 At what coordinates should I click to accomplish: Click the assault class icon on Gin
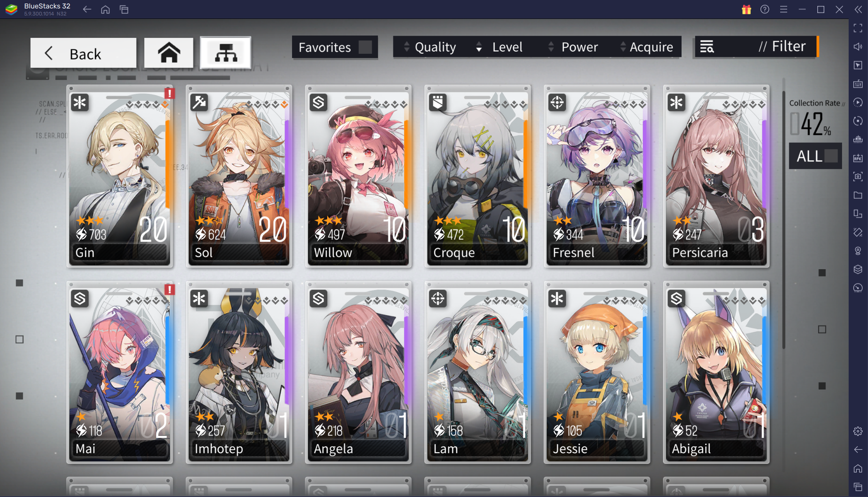(80, 102)
